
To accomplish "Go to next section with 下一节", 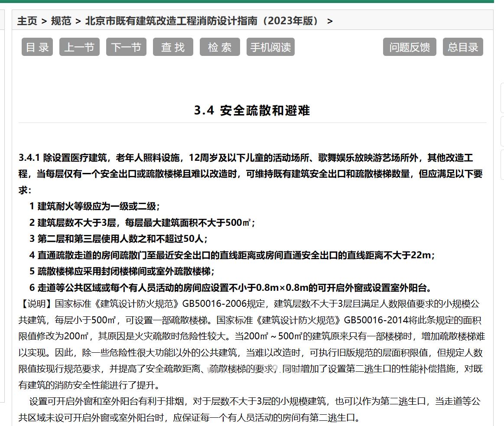I will pyautogui.click(x=126, y=47).
